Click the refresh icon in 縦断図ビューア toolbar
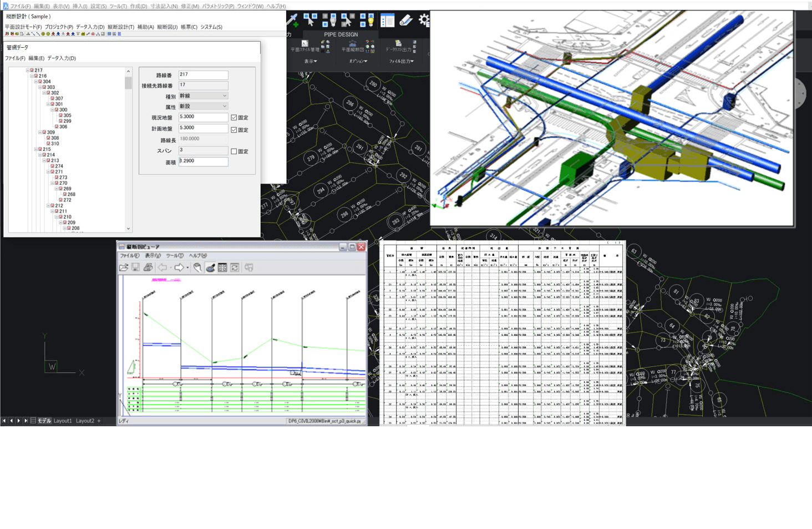The height and width of the screenshot is (529, 812). click(x=235, y=268)
